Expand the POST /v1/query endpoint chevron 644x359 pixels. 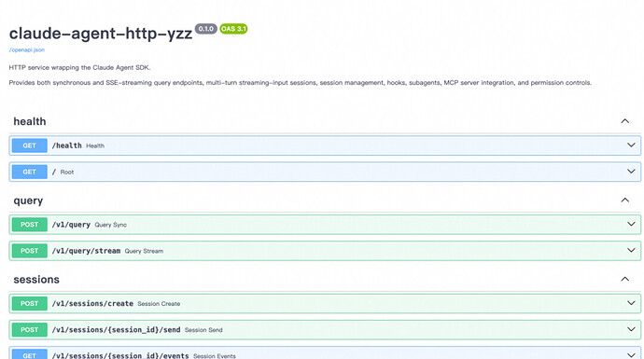click(x=631, y=225)
